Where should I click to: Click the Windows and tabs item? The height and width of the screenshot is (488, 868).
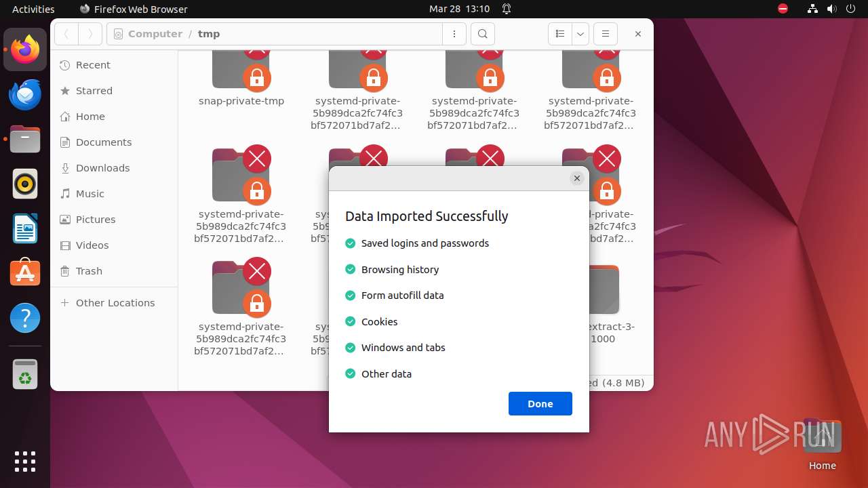395,348
